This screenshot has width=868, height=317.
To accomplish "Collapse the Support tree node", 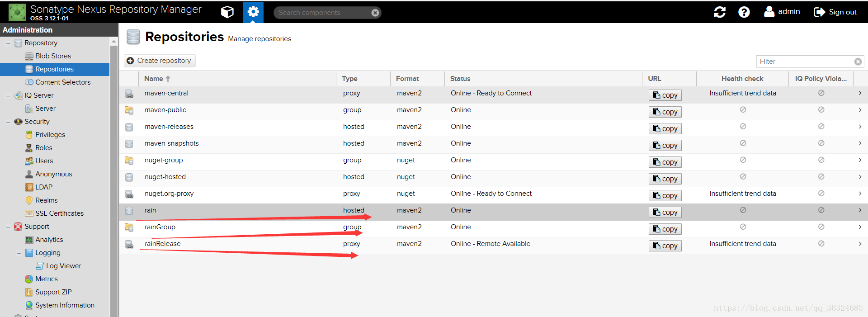I will 8,227.
